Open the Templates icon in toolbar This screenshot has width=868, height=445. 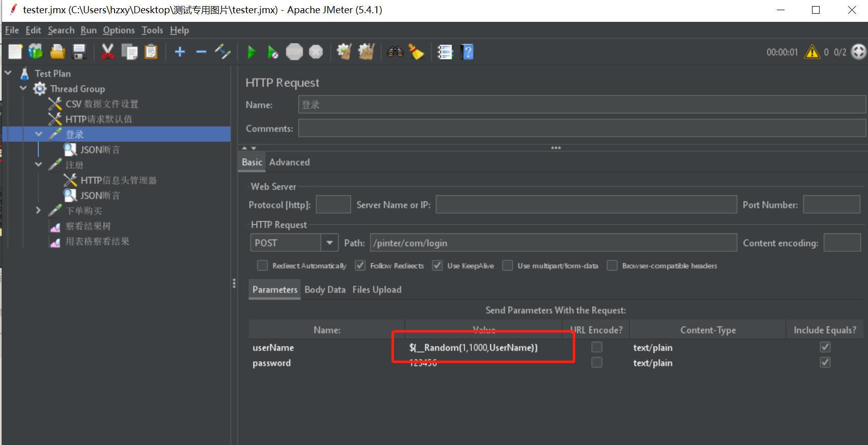(x=36, y=52)
